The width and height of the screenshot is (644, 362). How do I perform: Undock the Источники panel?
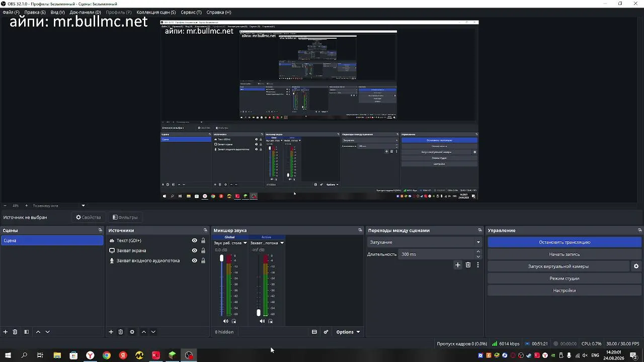coord(205,230)
